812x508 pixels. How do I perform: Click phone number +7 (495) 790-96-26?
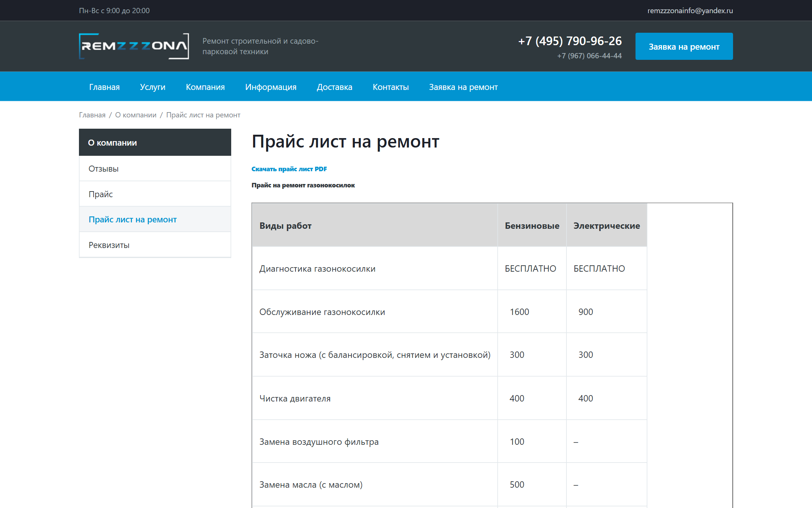coord(570,41)
